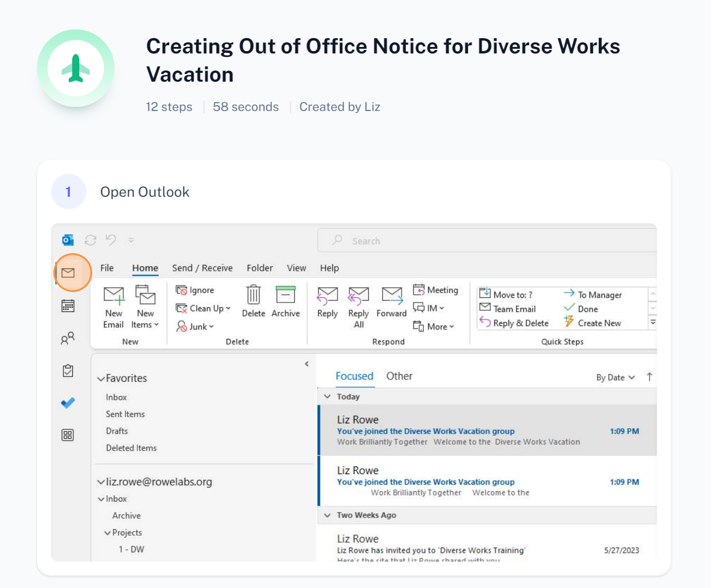Screen dimensions: 711x588
Task: Delete the selected message
Action: [254, 301]
